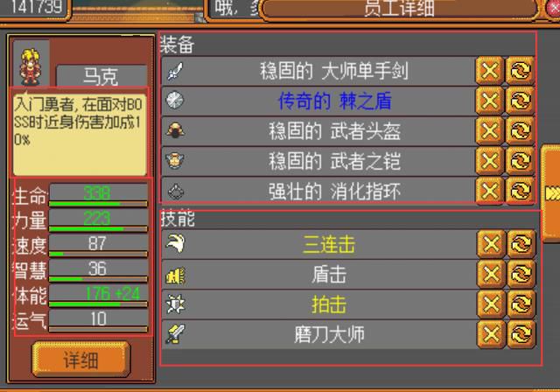This screenshot has height=392, width=560.
Task: Click the shield icon beside 传奇的 棘之盾
Action: click(175, 101)
